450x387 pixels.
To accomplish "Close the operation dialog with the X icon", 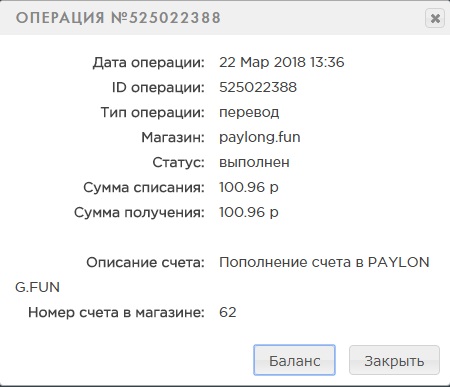I will (435, 18).
